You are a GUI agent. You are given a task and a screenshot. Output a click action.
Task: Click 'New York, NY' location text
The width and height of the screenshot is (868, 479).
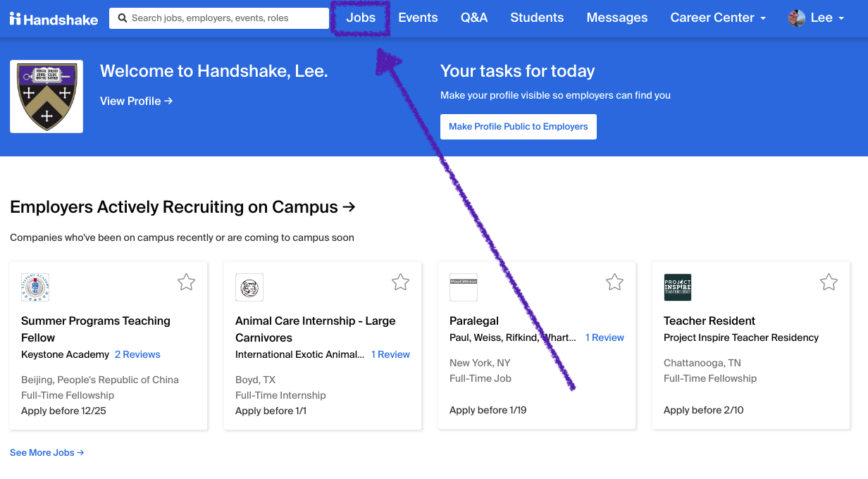(x=480, y=363)
